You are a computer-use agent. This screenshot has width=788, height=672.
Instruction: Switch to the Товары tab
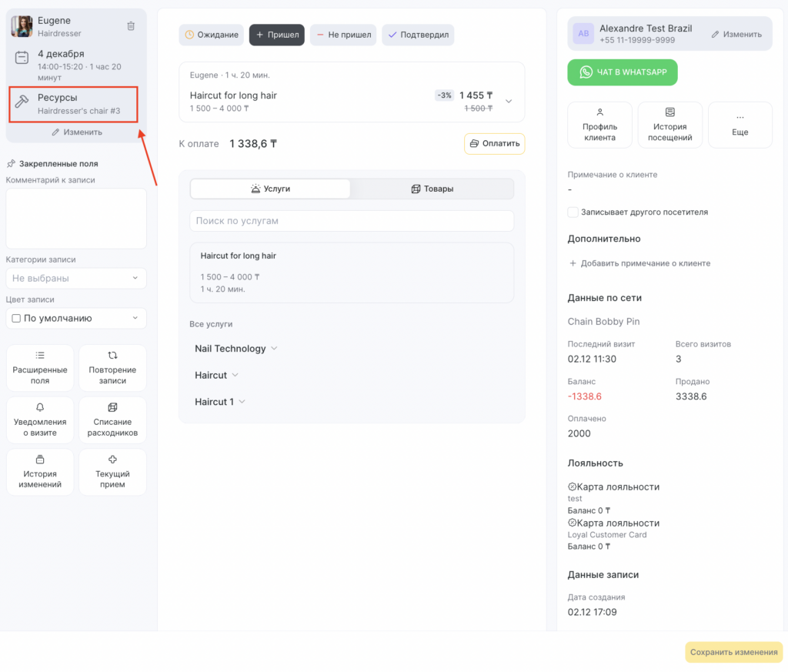(x=432, y=189)
